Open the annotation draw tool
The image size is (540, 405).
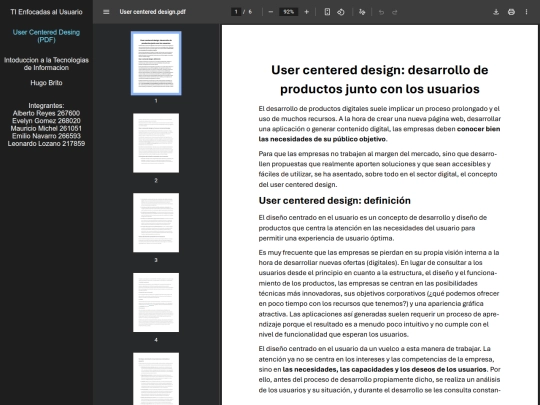click(362, 12)
